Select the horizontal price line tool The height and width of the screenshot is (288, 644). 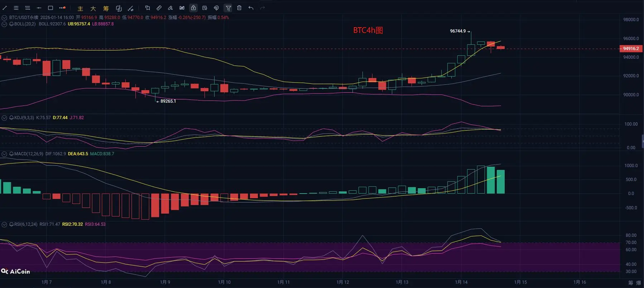pyautogui.click(x=39, y=8)
